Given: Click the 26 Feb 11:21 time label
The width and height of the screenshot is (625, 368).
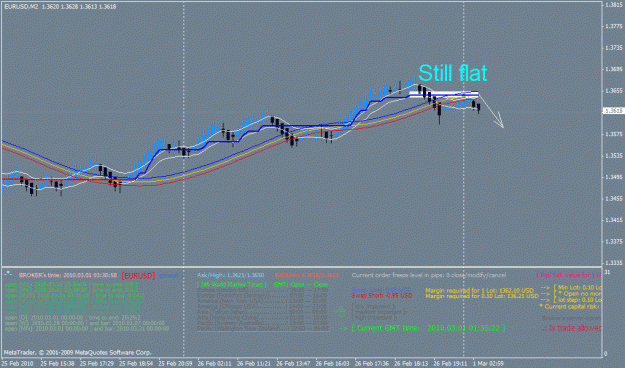Looking at the screenshot, I should [x=254, y=364].
